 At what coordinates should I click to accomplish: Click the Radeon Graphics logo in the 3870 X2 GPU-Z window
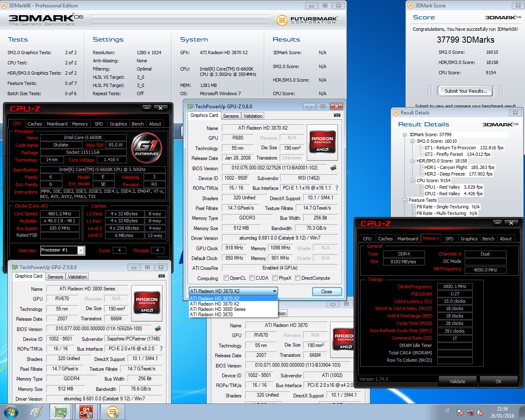coord(322,142)
